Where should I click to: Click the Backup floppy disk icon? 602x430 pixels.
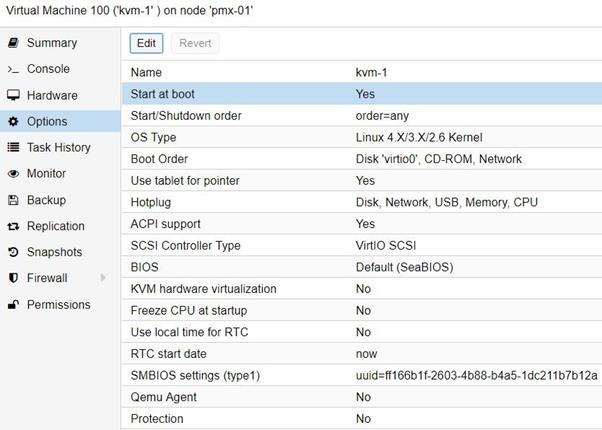tap(13, 200)
